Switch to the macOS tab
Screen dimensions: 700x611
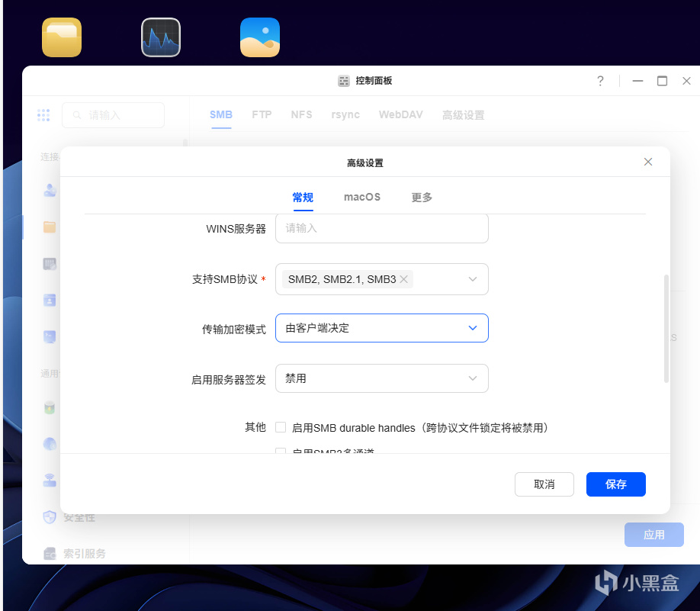[x=362, y=197]
